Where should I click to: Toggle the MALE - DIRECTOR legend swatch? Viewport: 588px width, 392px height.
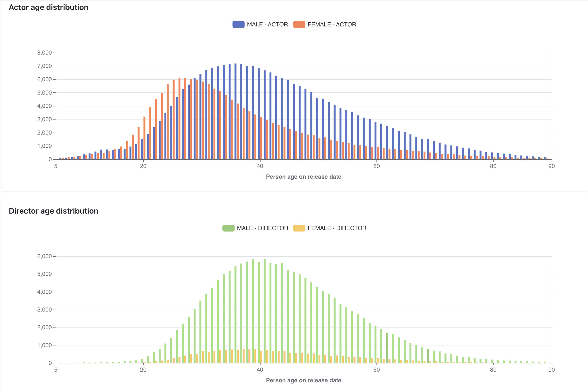point(228,228)
